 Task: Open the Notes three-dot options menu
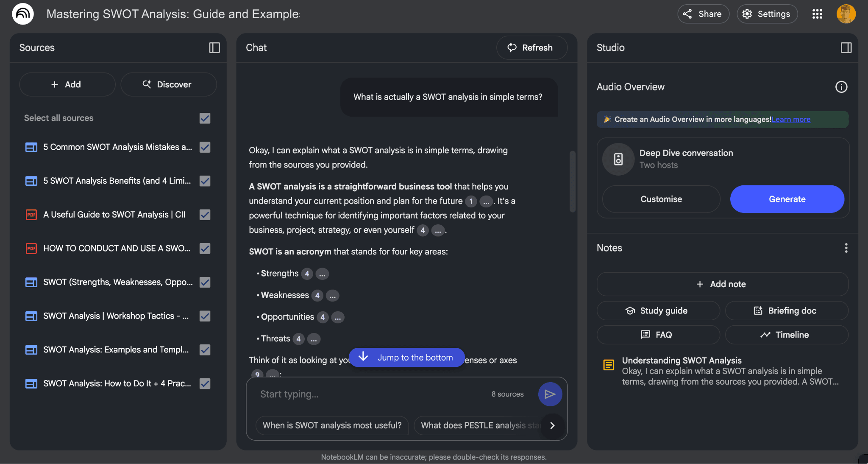(846, 248)
